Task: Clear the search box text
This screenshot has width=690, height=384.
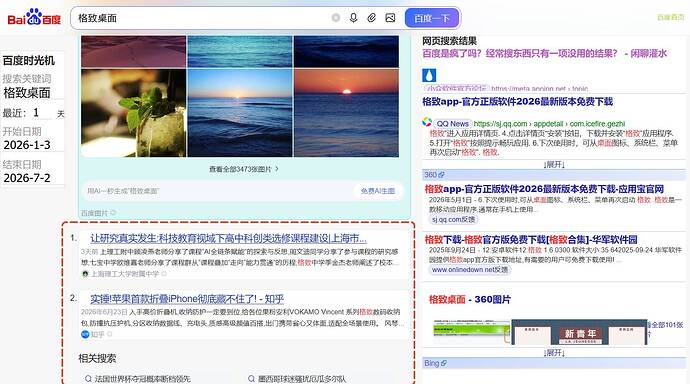Action: [336, 18]
